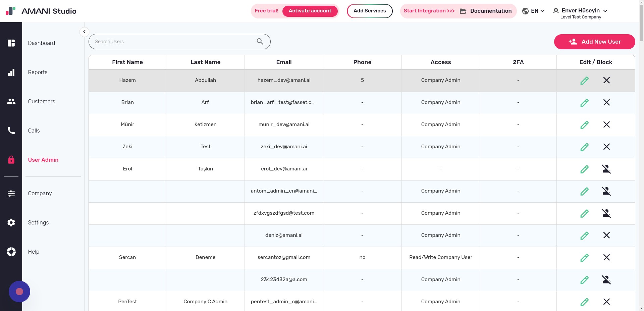644x311 pixels.
Task: Open Settings via the gear icon
Action: (11, 222)
